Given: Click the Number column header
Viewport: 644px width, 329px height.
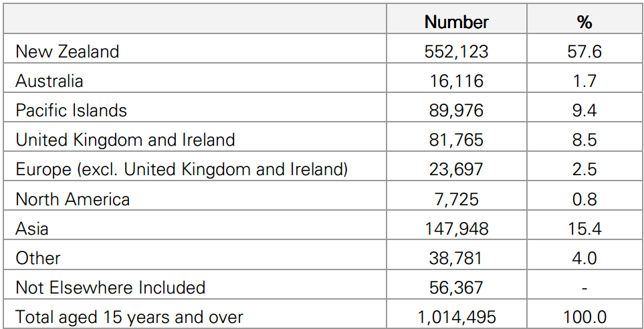Looking at the screenshot, I should [x=456, y=22].
